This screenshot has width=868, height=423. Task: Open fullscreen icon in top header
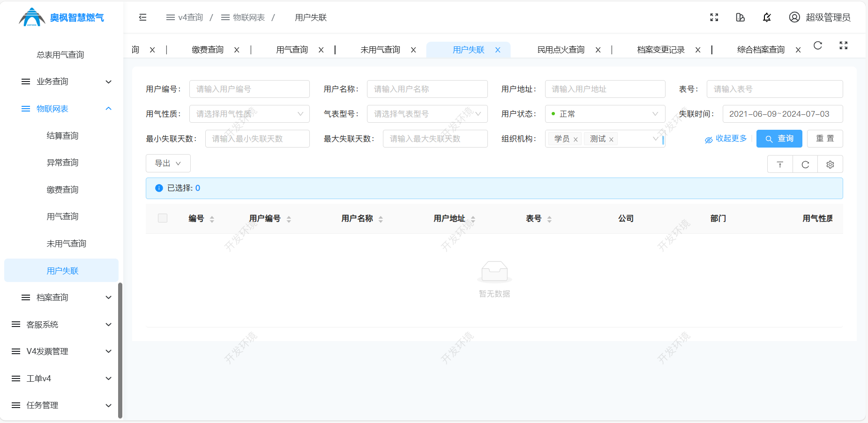(714, 17)
